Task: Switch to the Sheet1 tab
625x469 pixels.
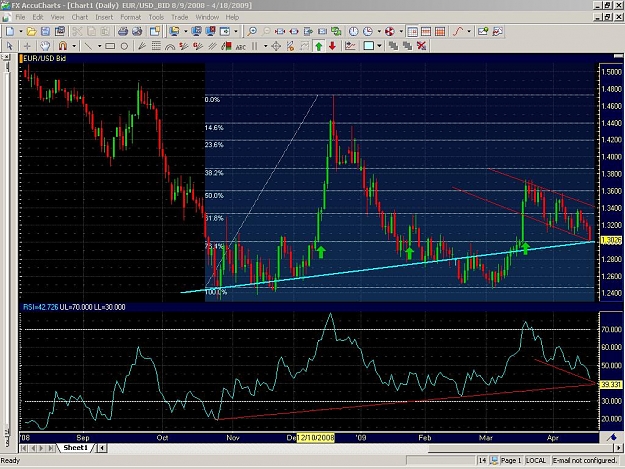Action: click(x=76, y=448)
